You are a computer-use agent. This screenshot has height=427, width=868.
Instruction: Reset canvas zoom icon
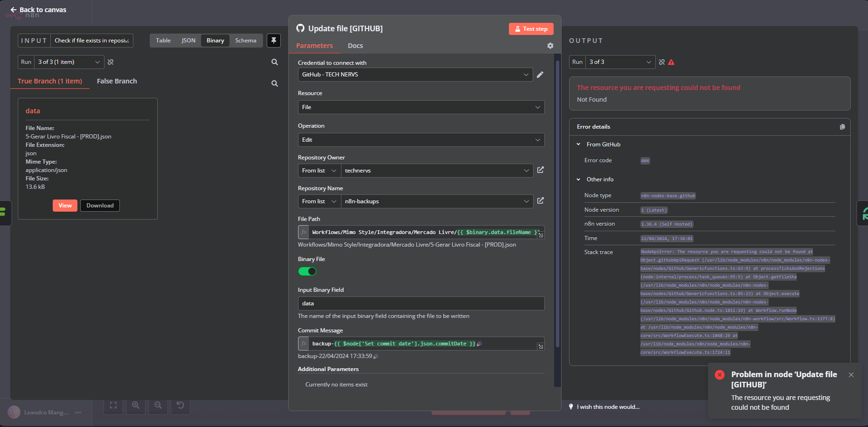pyautogui.click(x=181, y=405)
